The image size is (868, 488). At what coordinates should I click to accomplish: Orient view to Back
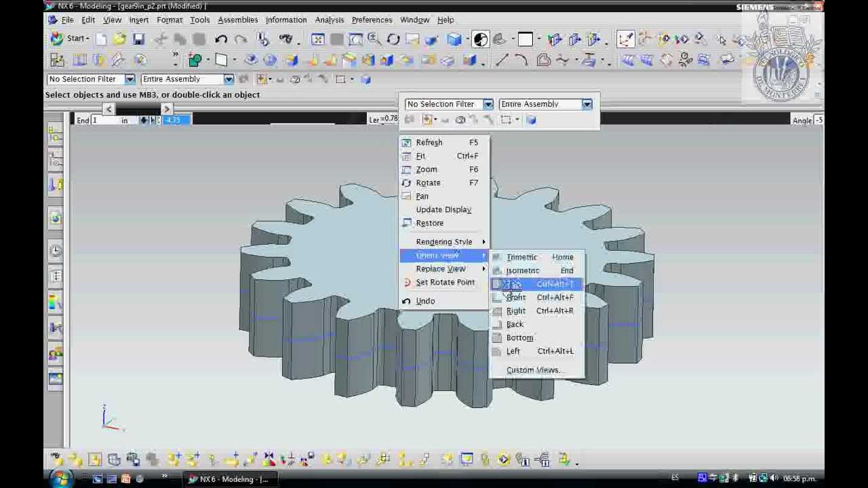pyautogui.click(x=536, y=325)
